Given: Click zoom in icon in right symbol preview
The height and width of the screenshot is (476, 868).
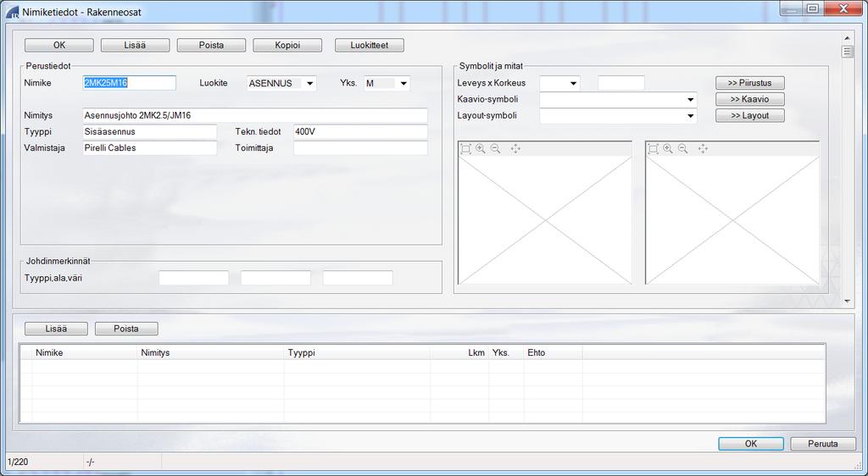Looking at the screenshot, I should tap(668, 149).
